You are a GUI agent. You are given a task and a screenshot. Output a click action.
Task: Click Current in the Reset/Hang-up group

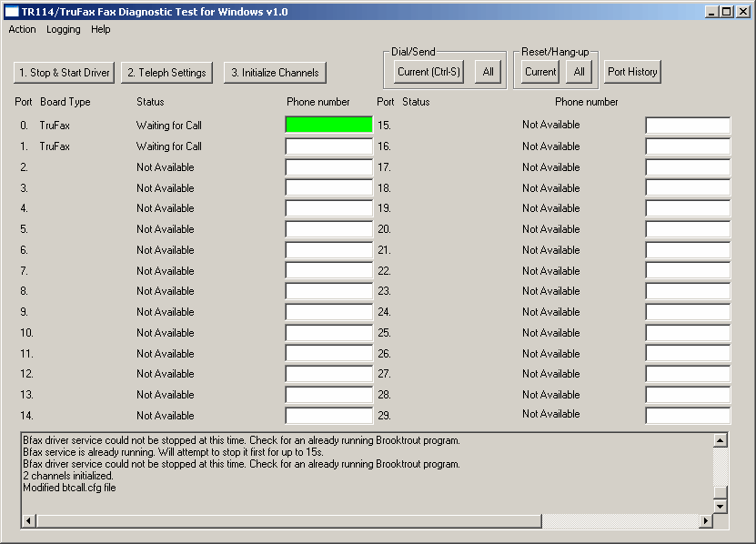[540, 72]
